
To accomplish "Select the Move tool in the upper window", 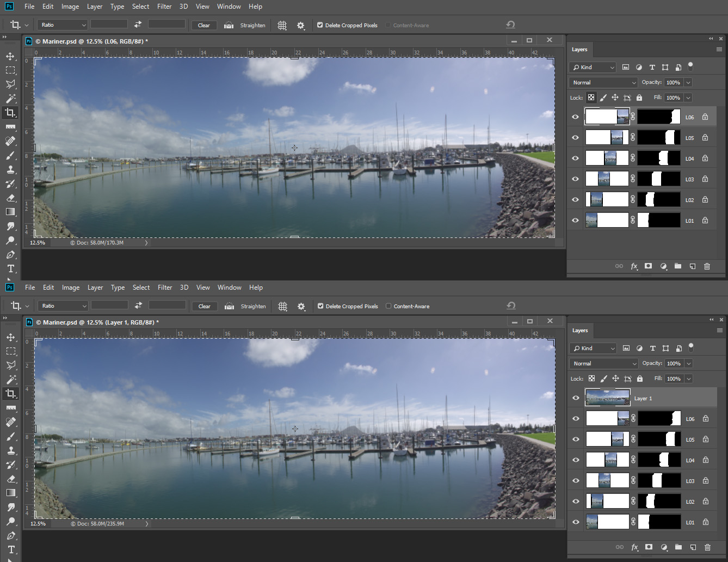I will point(10,56).
